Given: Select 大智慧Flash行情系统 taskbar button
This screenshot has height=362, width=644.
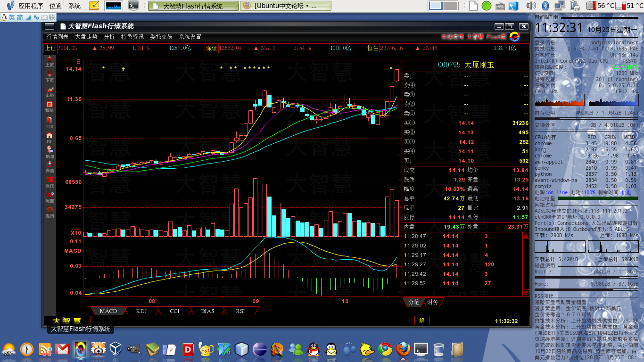Looking at the screenshot, I should point(193,6).
